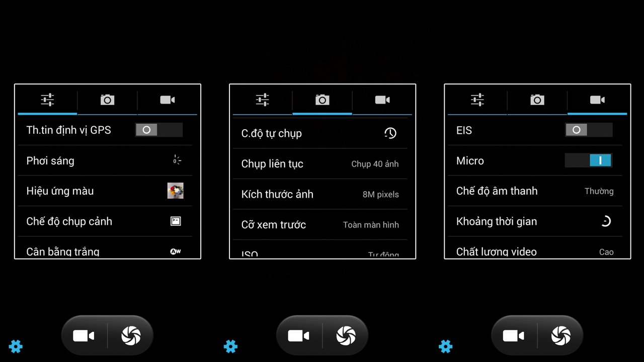The width and height of the screenshot is (644, 362).
Task: Open general settings tab in the middle panel
Action: [x=262, y=100]
